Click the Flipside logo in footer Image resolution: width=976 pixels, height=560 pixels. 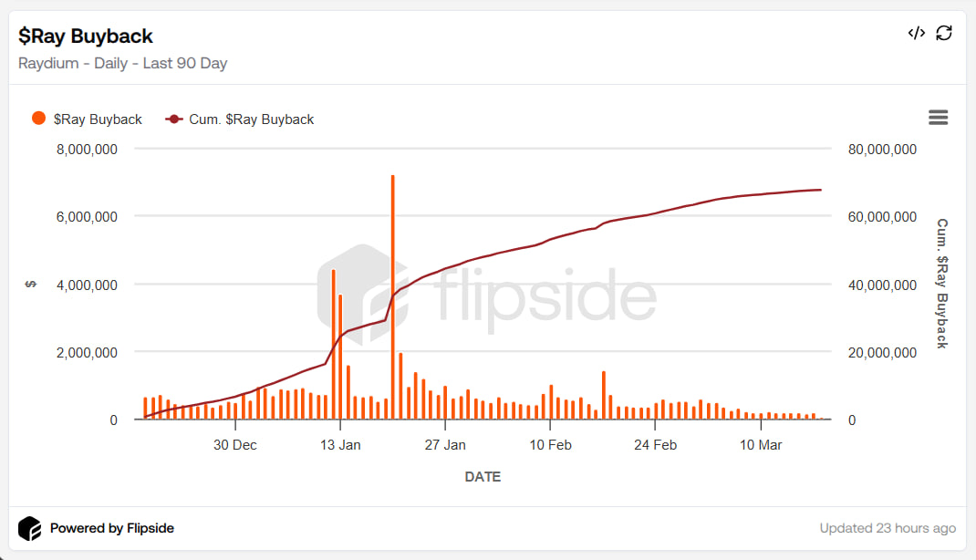[x=30, y=528]
